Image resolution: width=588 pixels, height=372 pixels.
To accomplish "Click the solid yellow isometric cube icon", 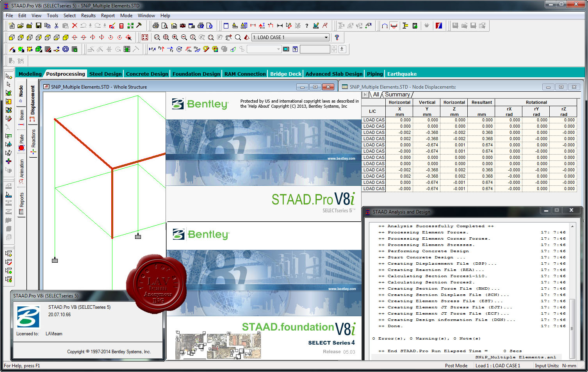I will [x=65, y=37].
